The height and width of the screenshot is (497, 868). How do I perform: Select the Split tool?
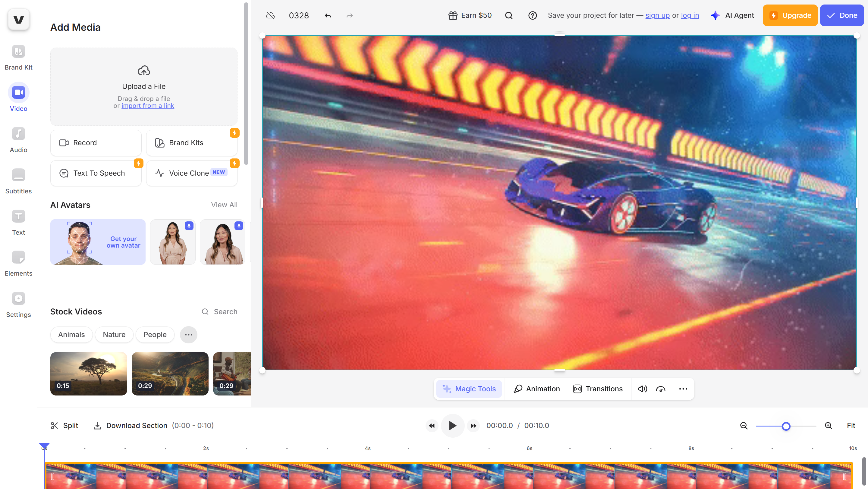(x=64, y=425)
